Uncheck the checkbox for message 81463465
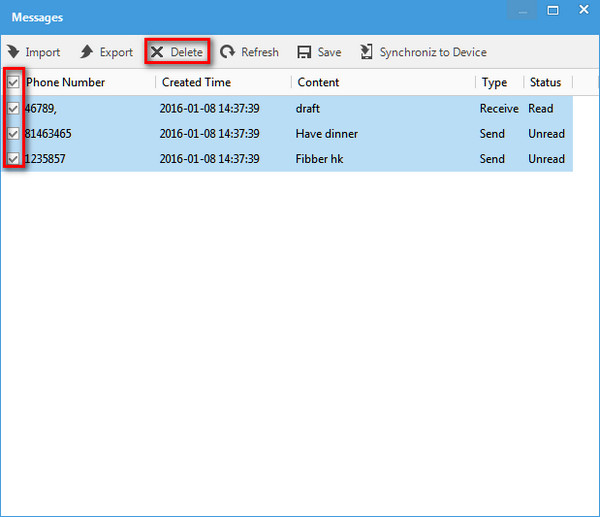Image resolution: width=600 pixels, height=517 pixels. tap(14, 133)
